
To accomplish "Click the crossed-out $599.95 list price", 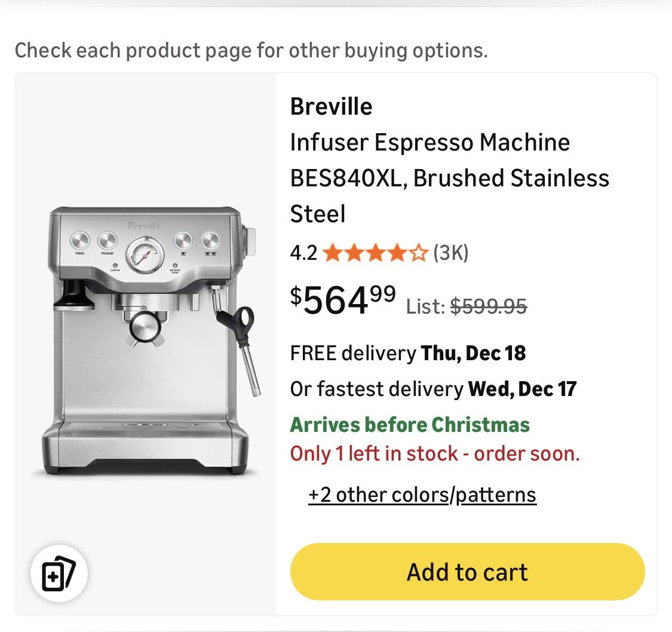I will [x=488, y=306].
